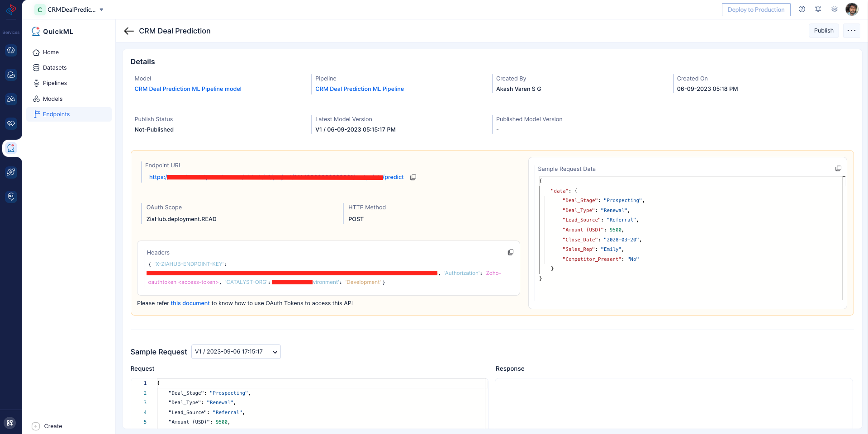The height and width of the screenshot is (434, 868).
Task: Go back using the arrow beside CRM Deal Prediction
Action: 129,31
